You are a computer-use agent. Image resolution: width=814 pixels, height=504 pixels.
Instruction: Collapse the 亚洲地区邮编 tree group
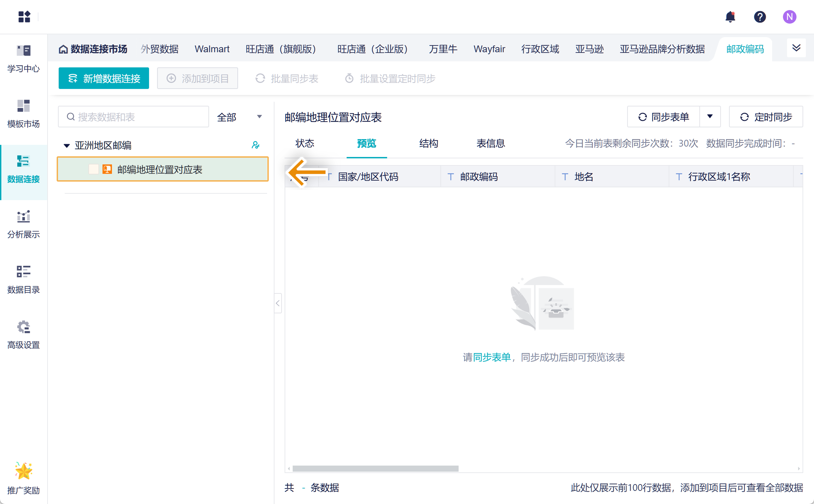point(67,146)
